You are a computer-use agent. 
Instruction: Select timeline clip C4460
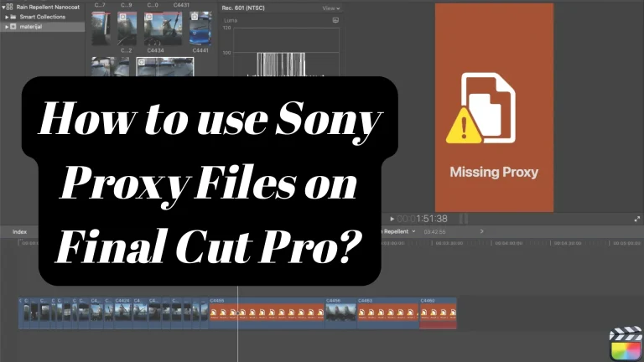(x=438, y=313)
